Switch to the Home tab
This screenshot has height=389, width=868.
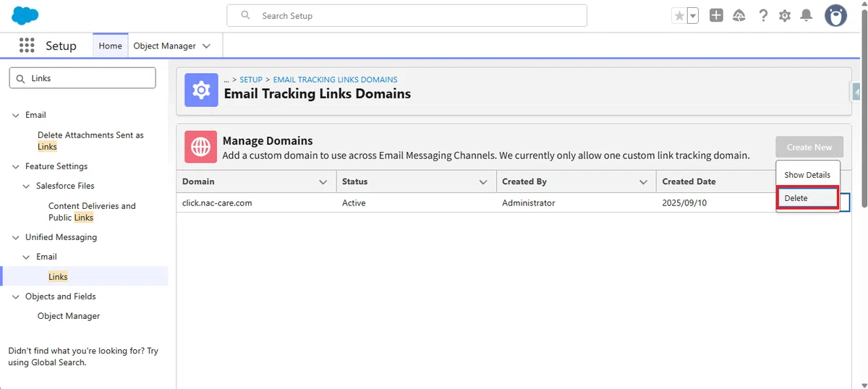(110, 46)
